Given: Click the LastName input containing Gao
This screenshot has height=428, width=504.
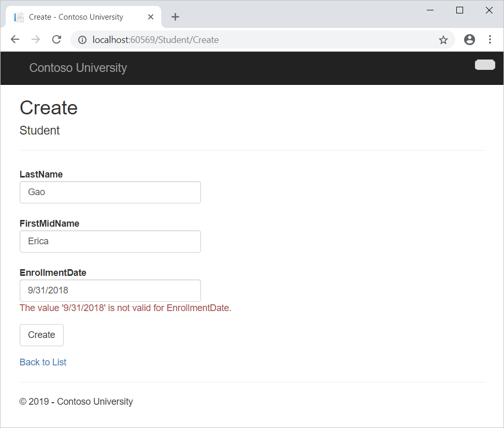Looking at the screenshot, I should pyautogui.click(x=110, y=191).
